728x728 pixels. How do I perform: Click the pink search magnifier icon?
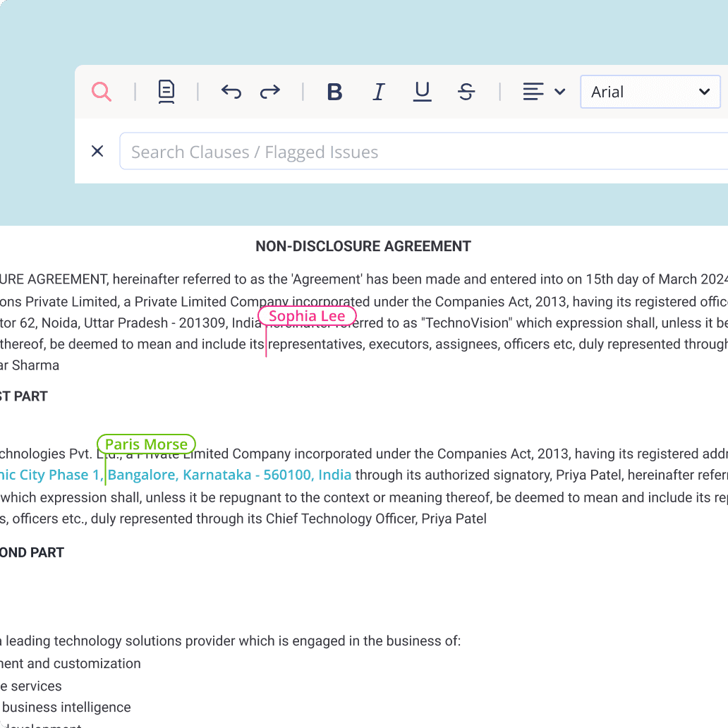(x=101, y=92)
